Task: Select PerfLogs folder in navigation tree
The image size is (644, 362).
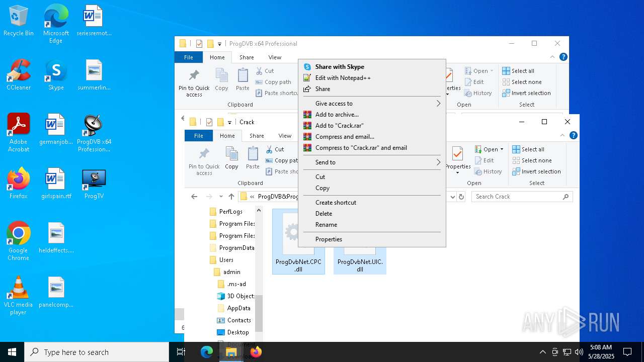Action: (230, 212)
